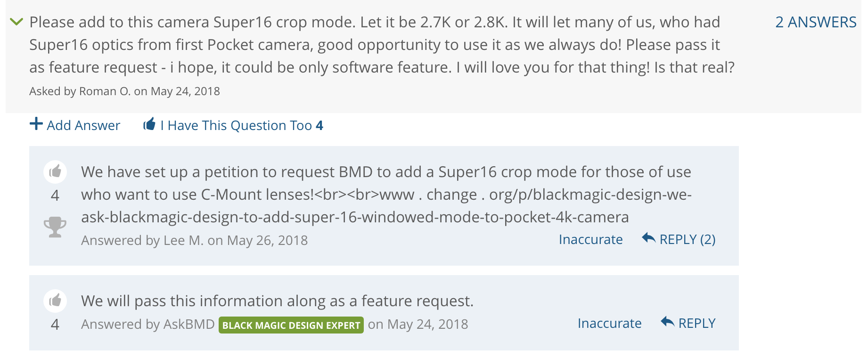Click the question count number 4
This screenshot has width=868, height=358.
[319, 125]
